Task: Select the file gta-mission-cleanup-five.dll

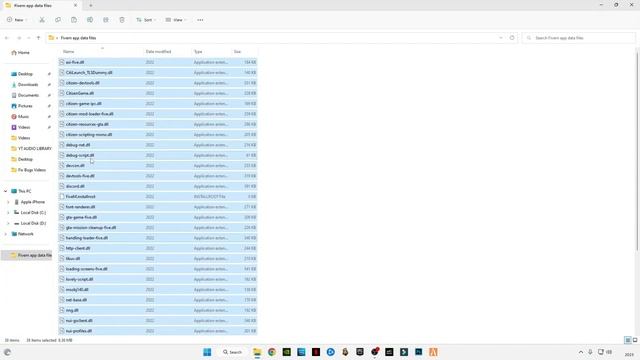Action: (x=158, y=227)
